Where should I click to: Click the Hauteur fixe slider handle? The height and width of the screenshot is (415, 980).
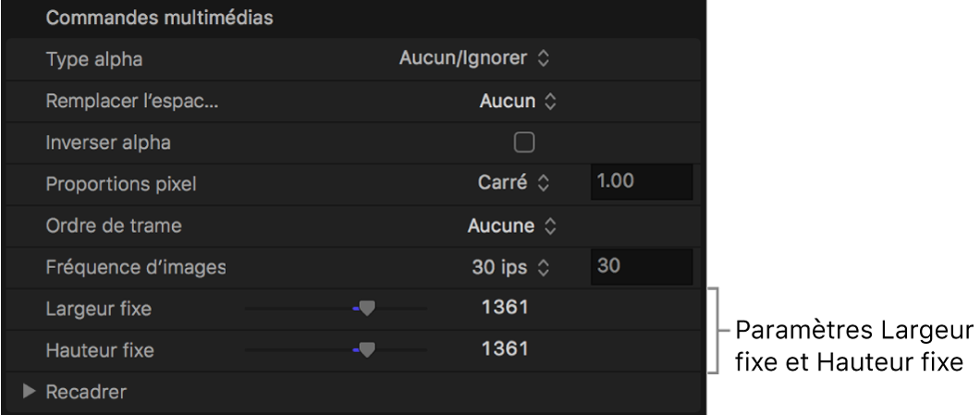tap(366, 349)
